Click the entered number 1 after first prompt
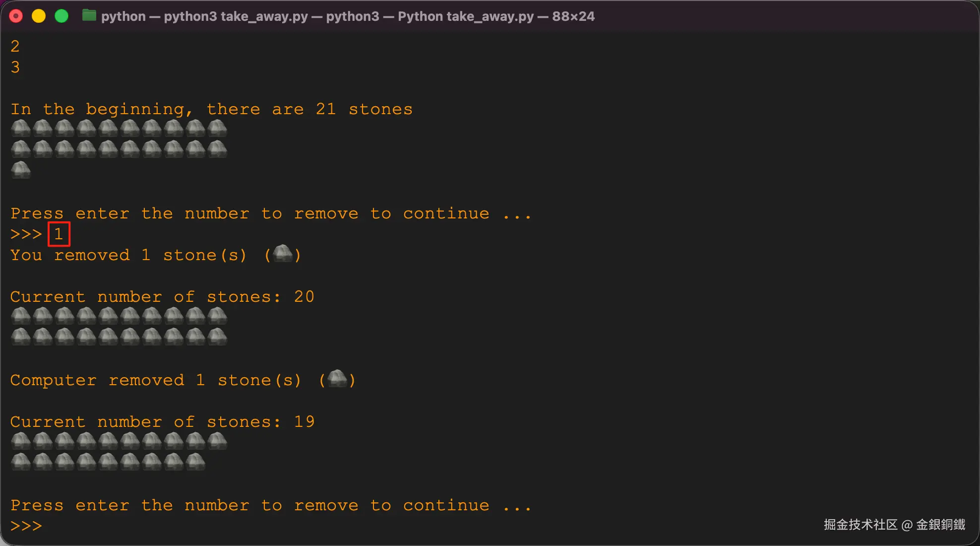Screen dimensions: 980x546 point(59,234)
